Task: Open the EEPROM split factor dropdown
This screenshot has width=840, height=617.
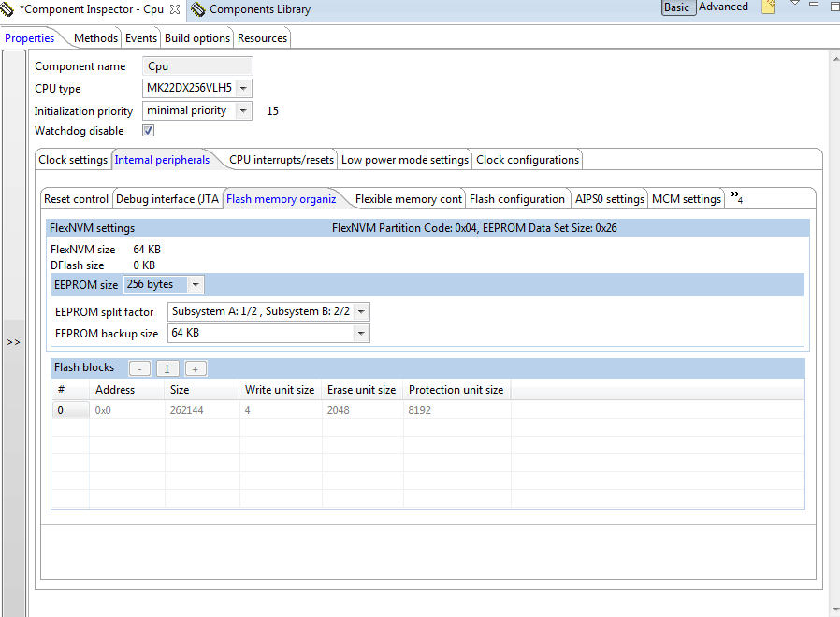Action: pos(362,311)
